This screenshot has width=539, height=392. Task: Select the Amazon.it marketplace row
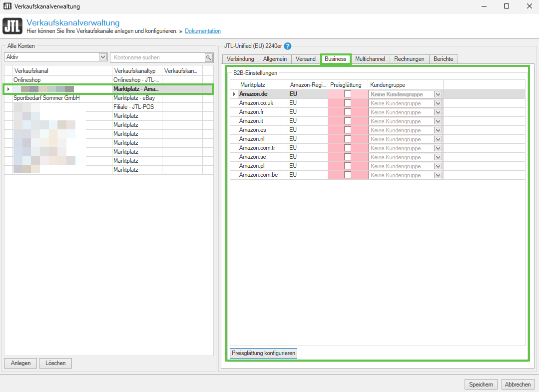coord(378,121)
